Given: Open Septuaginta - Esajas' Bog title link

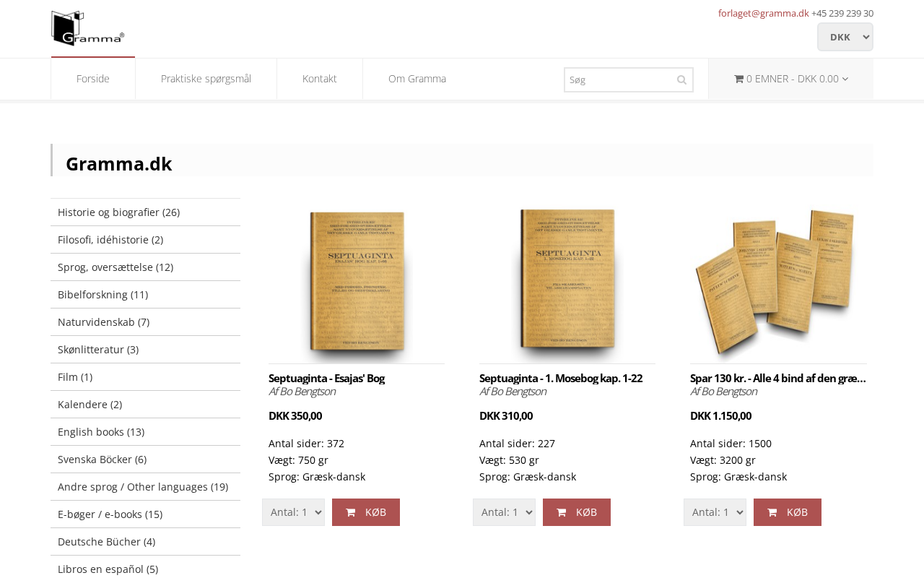Looking at the screenshot, I should click(326, 378).
